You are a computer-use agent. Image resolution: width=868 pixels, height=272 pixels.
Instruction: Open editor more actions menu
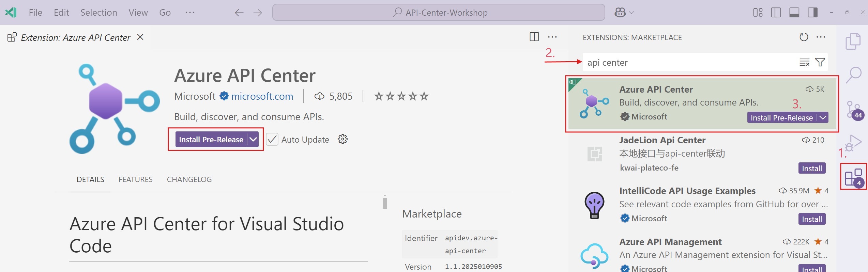[552, 37]
